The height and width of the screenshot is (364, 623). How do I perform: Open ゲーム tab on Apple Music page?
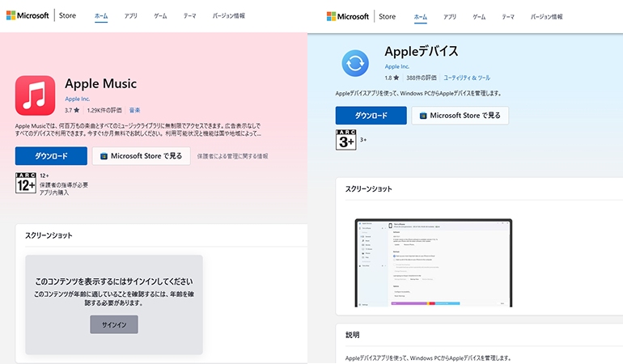tap(160, 16)
